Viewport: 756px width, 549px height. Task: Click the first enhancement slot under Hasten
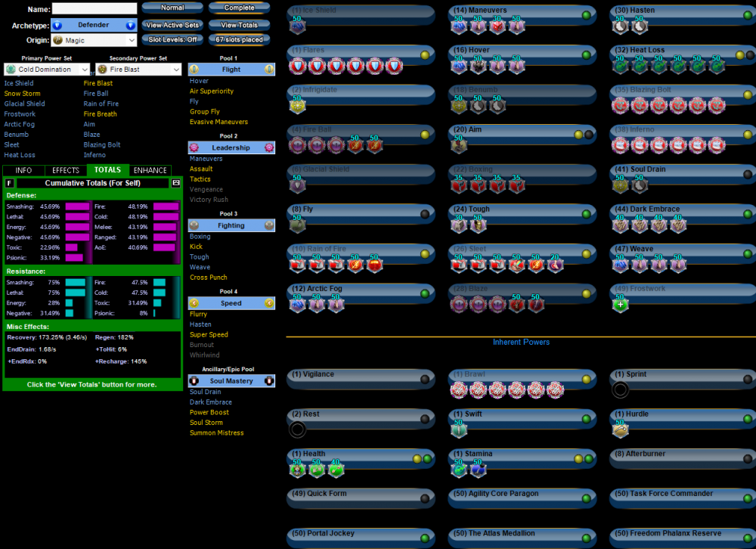[620, 26]
